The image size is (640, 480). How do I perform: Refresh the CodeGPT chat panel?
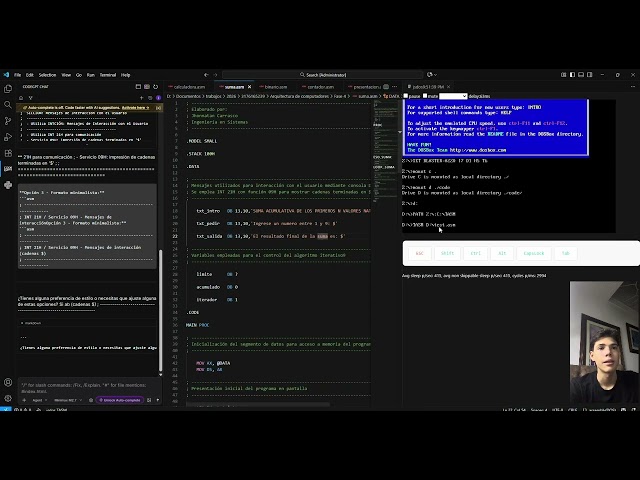tap(156, 87)
